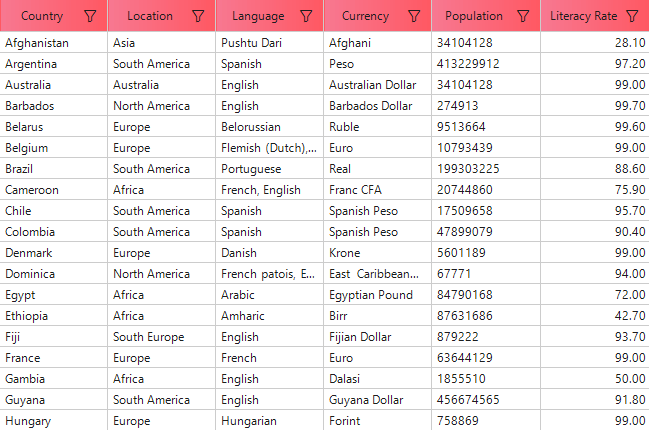Screen dimensions: 649x430
Task: Open the Country column filter icon
Action: pyautogui.click(x=91, y=16)
